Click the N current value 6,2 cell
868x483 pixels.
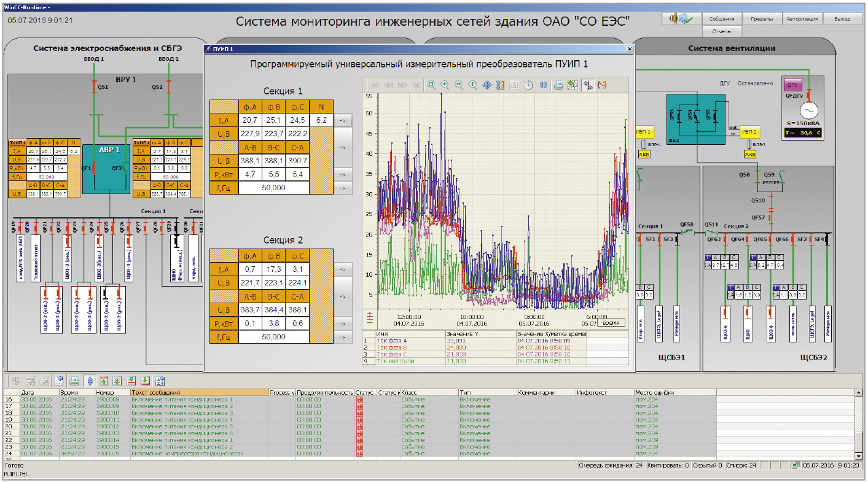(x=321, y=120)
